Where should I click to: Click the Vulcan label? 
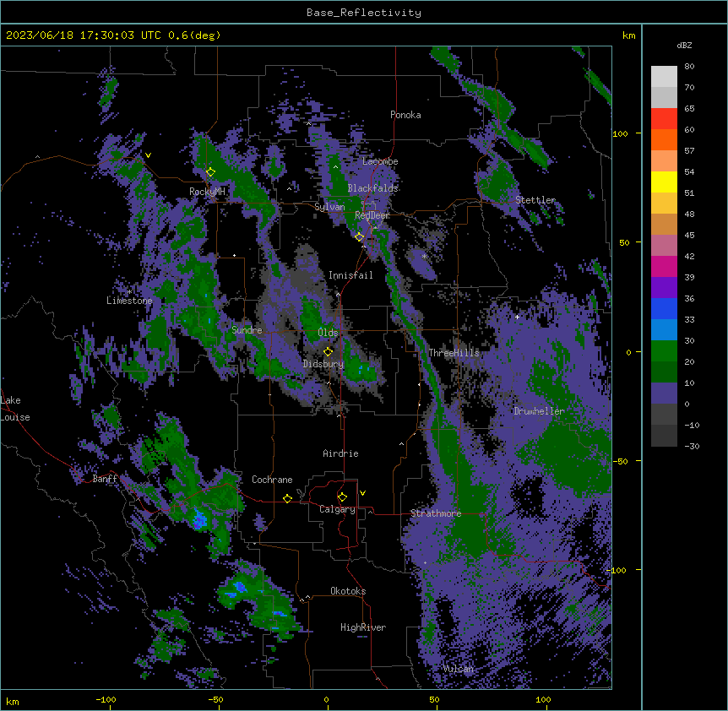pyautogui.click(x=459, y=669)
